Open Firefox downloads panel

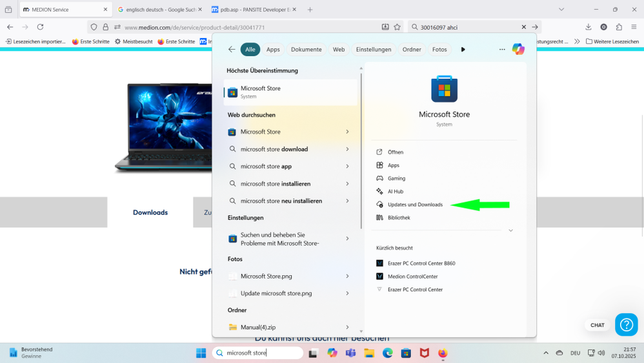point(588,27)
